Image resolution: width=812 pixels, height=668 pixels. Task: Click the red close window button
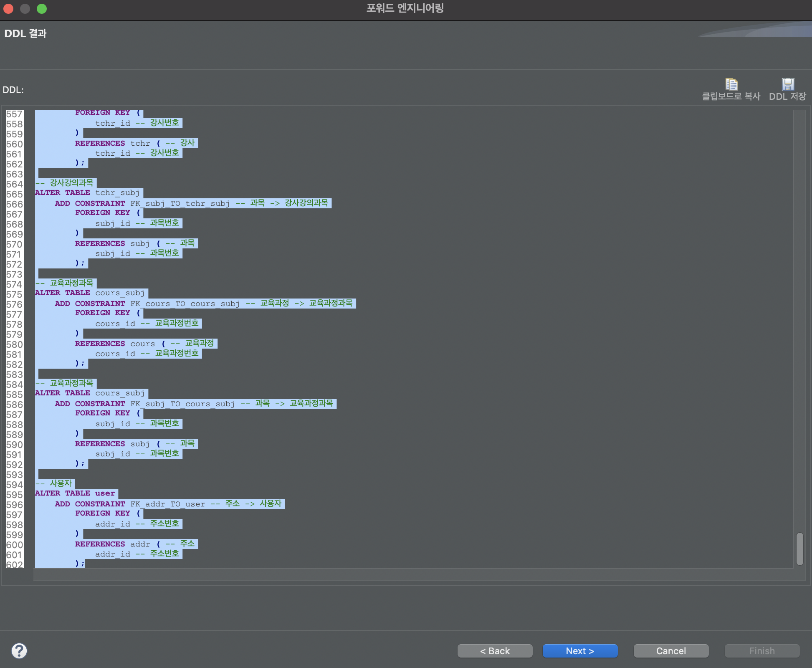tap(8, 8)
